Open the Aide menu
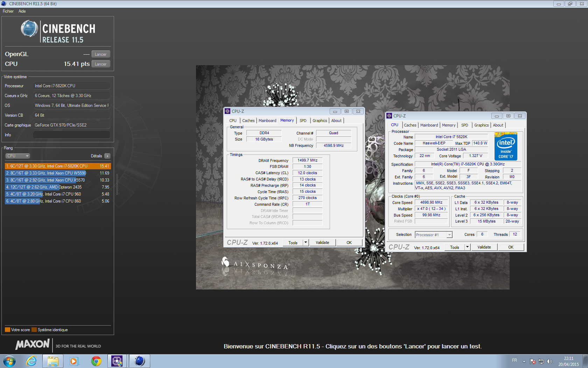The image size is (588, 368). tap(22, 11)
